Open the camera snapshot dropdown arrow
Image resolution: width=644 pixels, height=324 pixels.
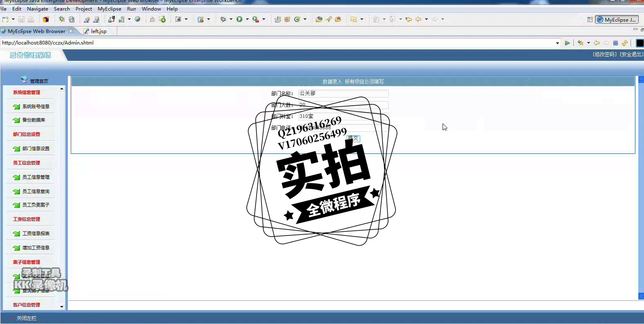(186, 19)
